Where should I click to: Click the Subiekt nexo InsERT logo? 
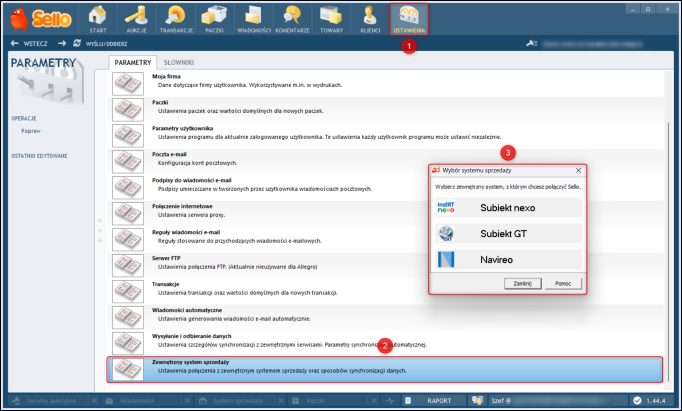pos(446,207)
